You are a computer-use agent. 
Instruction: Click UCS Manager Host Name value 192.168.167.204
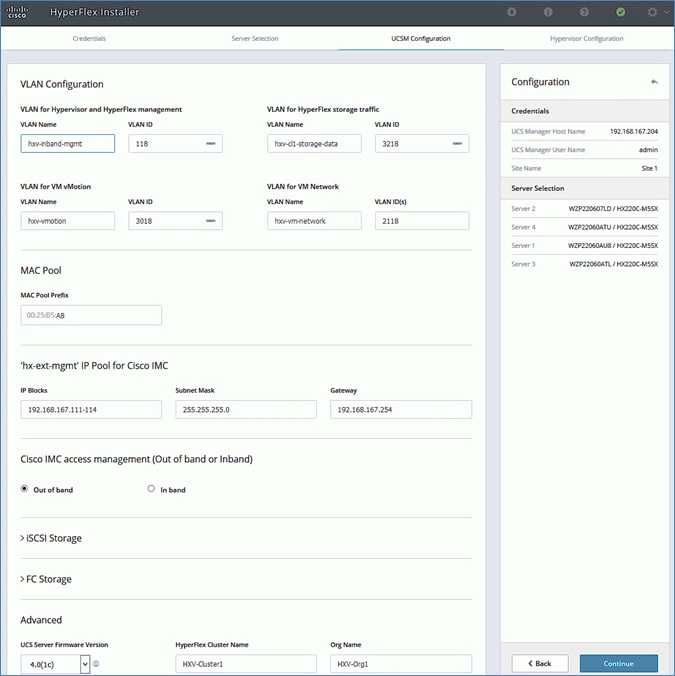(634, 131)
